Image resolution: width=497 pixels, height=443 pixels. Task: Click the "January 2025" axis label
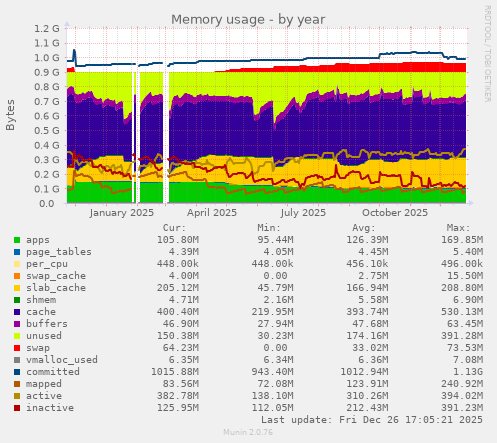[122, 213]
